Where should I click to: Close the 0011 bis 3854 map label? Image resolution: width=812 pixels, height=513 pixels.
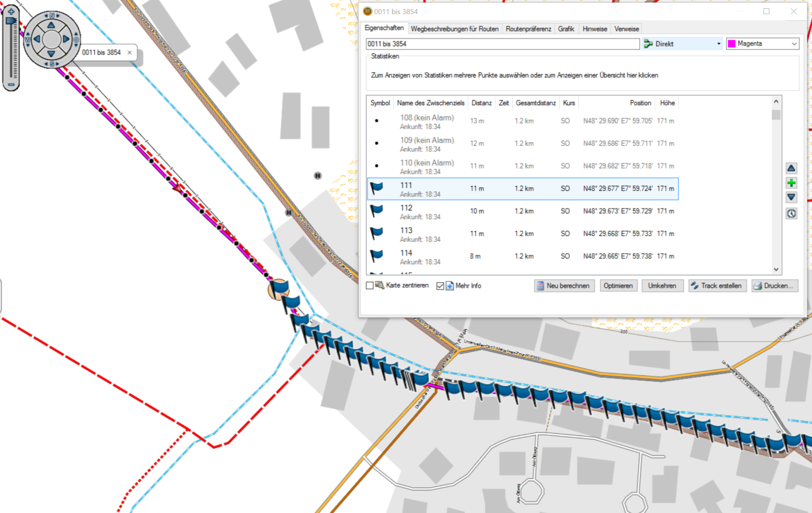(129, 53)
